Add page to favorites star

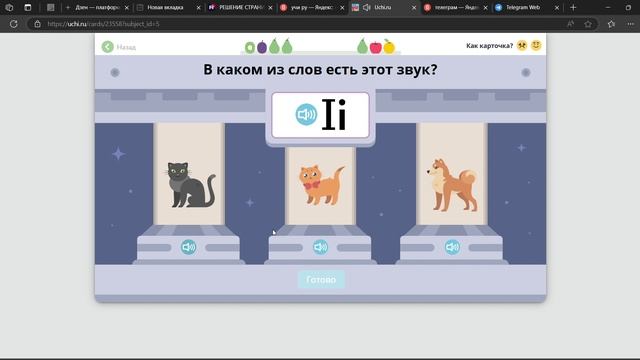588,24
